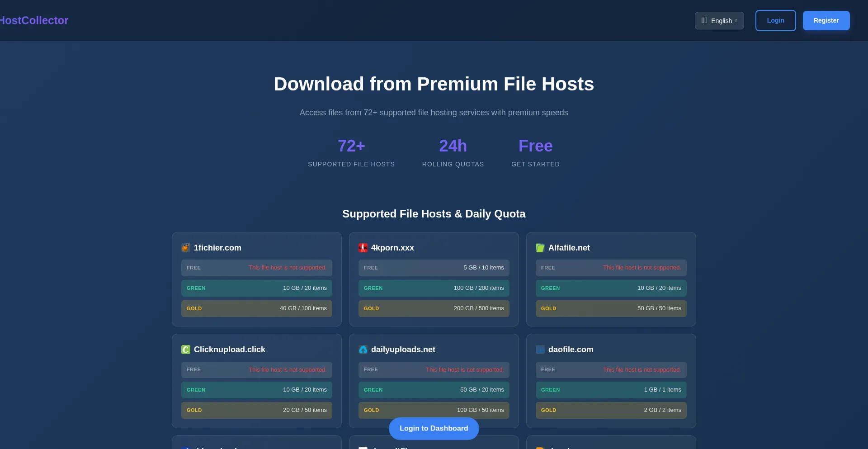Click the Free get started stat
Viewport: 868px width, 449px height.
coord(535,153)
